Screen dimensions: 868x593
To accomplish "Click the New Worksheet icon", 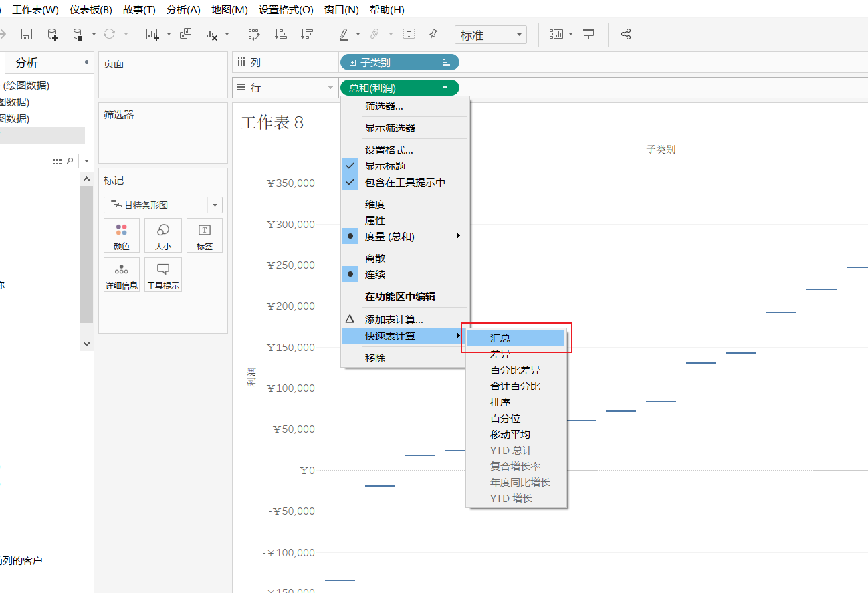I will [x=152, y=34].
